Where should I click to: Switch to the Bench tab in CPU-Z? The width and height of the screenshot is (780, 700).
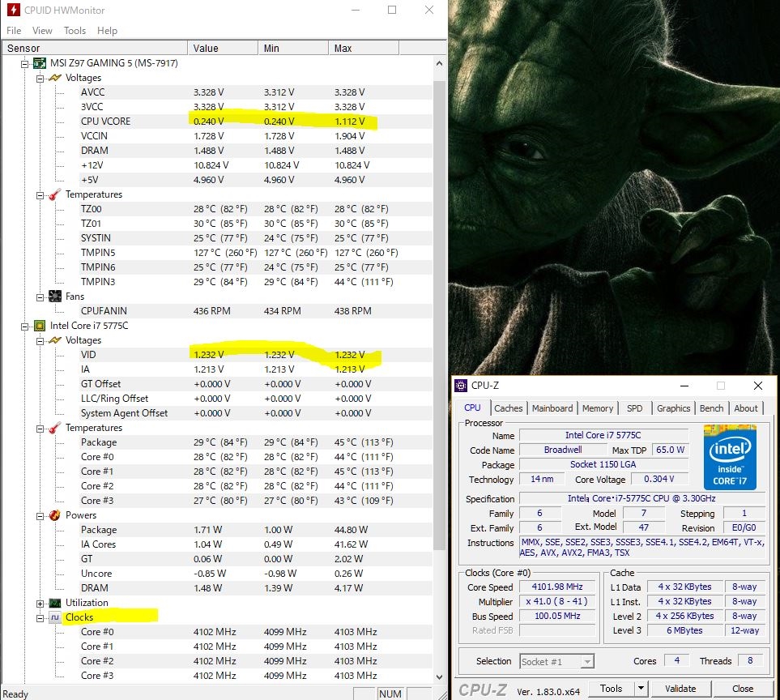(711, 408)
